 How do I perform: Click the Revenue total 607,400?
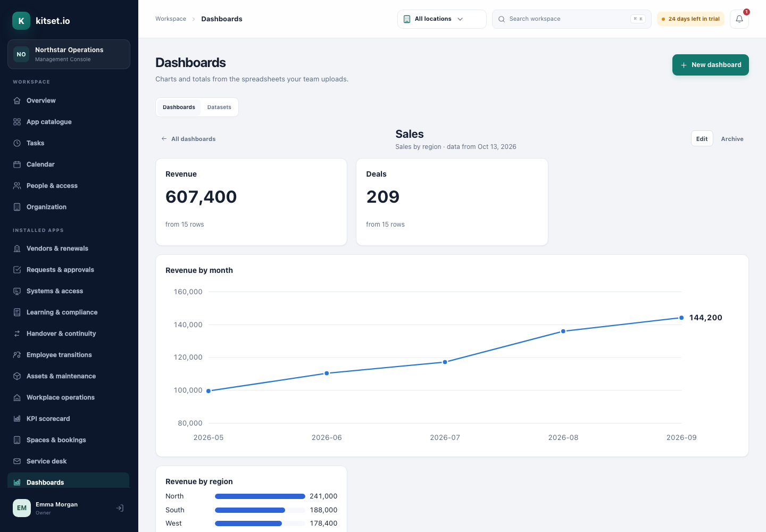point(201,197)
